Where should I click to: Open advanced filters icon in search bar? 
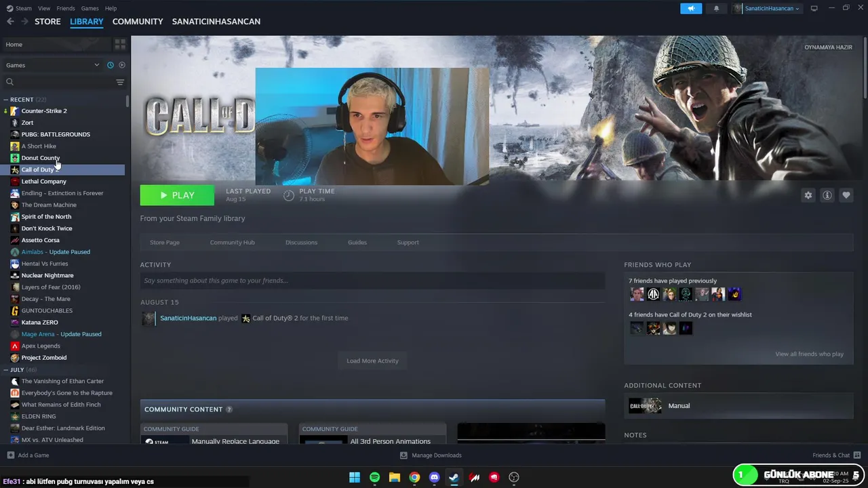[x=120, y=82]
